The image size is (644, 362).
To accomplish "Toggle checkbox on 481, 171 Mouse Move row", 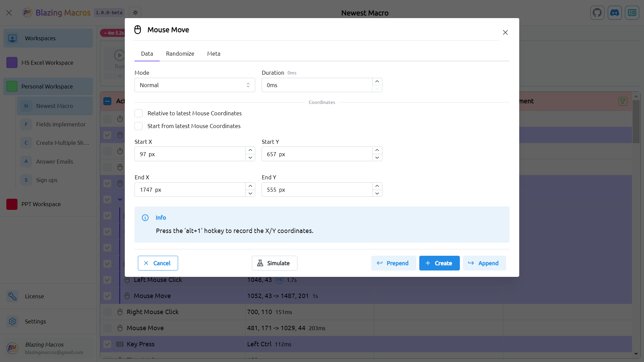I will point(107,328).
